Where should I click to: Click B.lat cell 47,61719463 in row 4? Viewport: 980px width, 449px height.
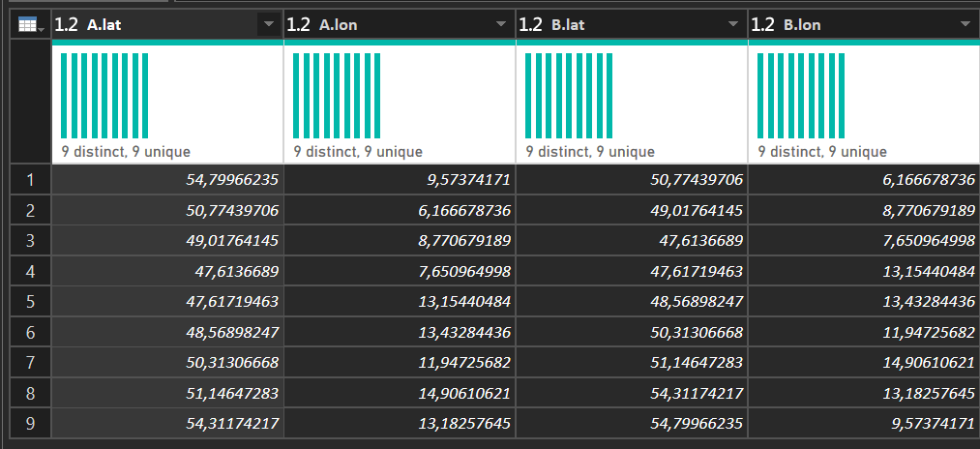(632, 271)
